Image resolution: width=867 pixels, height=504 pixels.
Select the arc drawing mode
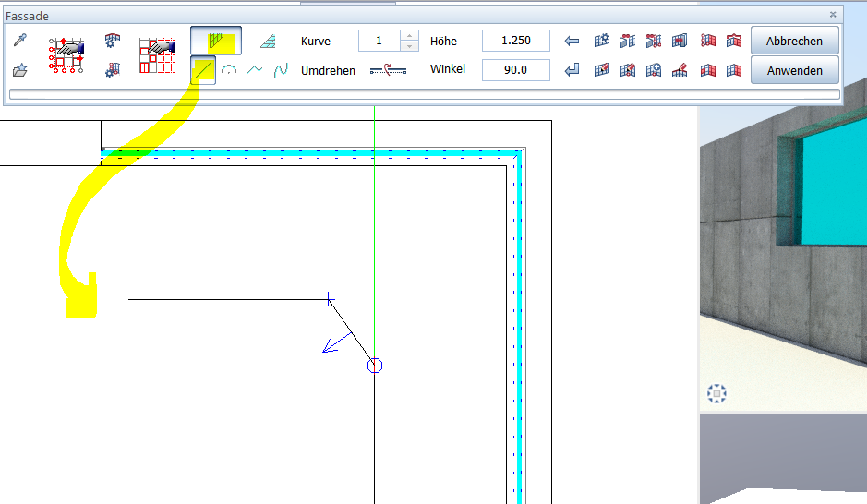(x=230, y=70)
